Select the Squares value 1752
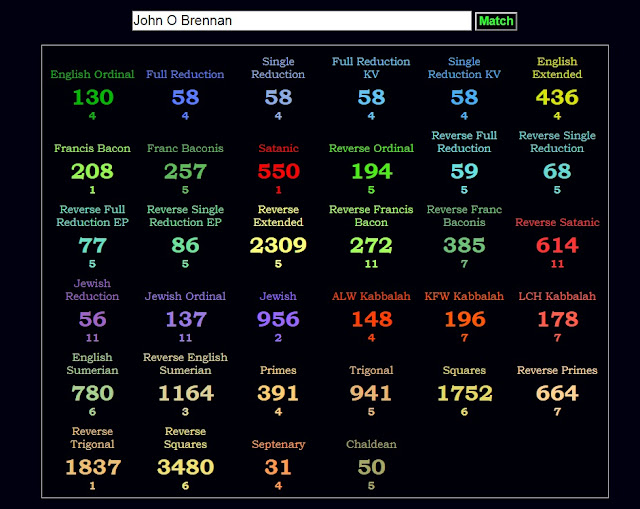This screenshot has height=509, width=640. pos(464,393)
